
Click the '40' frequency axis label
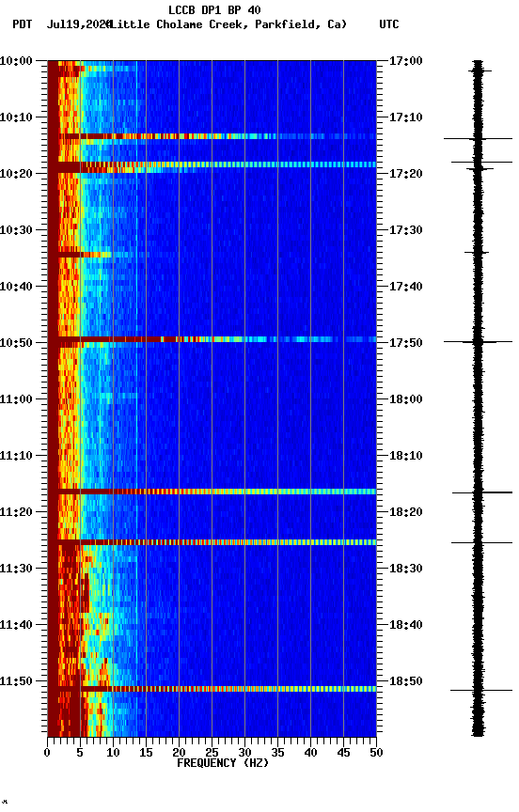[x=310, y=753]
